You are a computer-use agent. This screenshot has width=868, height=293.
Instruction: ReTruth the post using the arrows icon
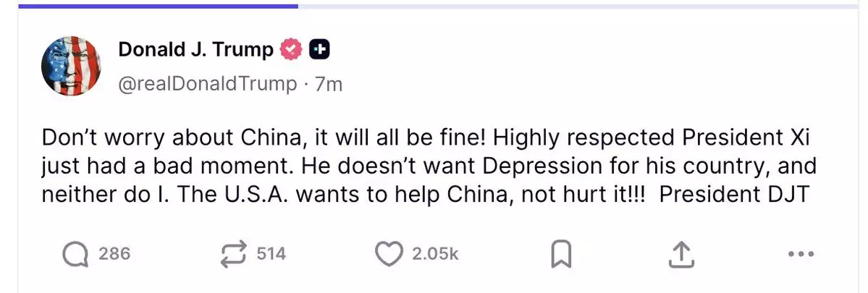coord(233,253)
